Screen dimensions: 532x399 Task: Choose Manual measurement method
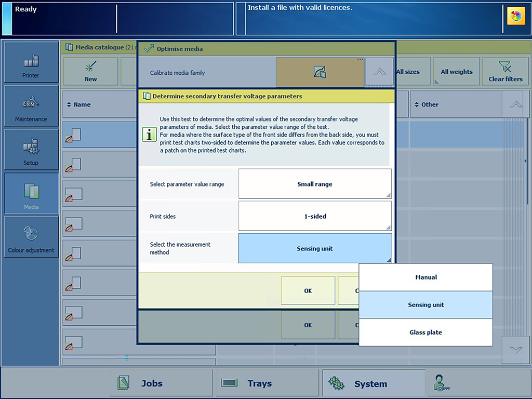pos(425,277)
